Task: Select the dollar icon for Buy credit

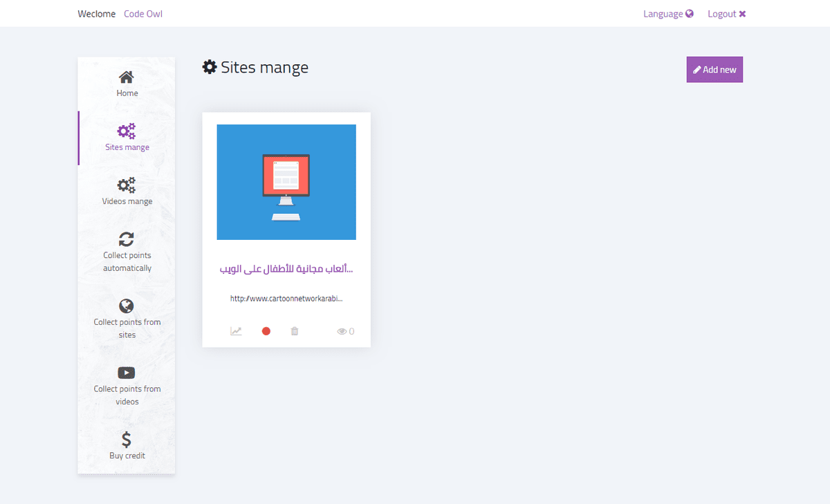Action: tap(127, 438)
